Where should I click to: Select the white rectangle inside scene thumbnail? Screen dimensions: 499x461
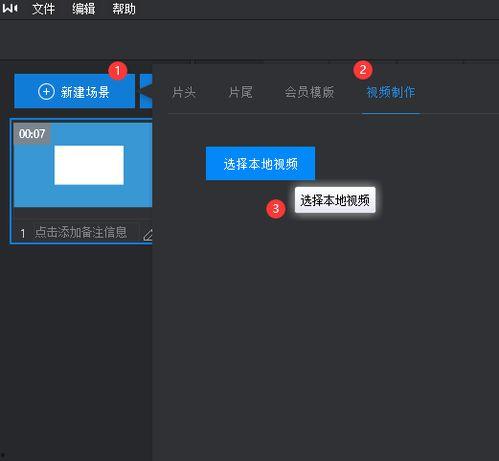[89, 165]
